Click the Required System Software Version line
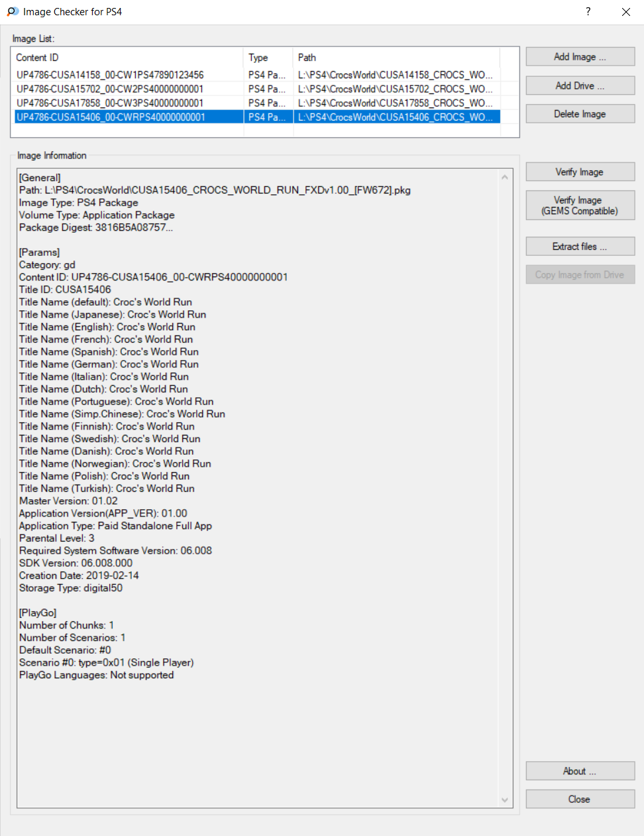 (x=115, y=551)
